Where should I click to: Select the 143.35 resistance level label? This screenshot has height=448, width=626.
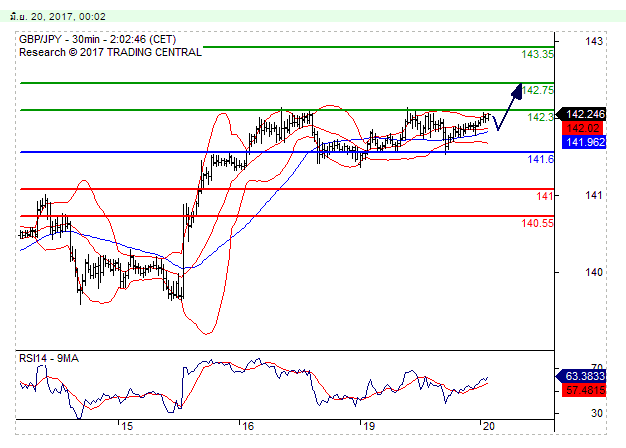point(537,54)
